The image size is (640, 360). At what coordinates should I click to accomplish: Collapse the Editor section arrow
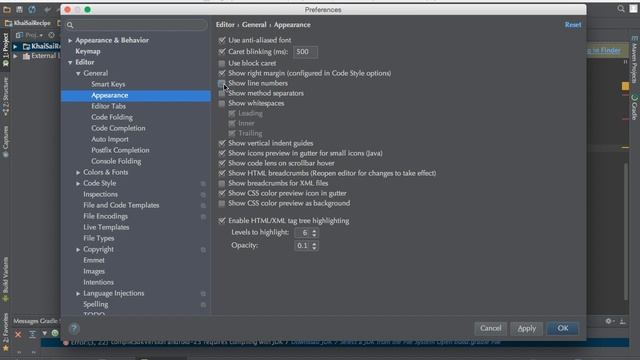(x=70, y=62)
